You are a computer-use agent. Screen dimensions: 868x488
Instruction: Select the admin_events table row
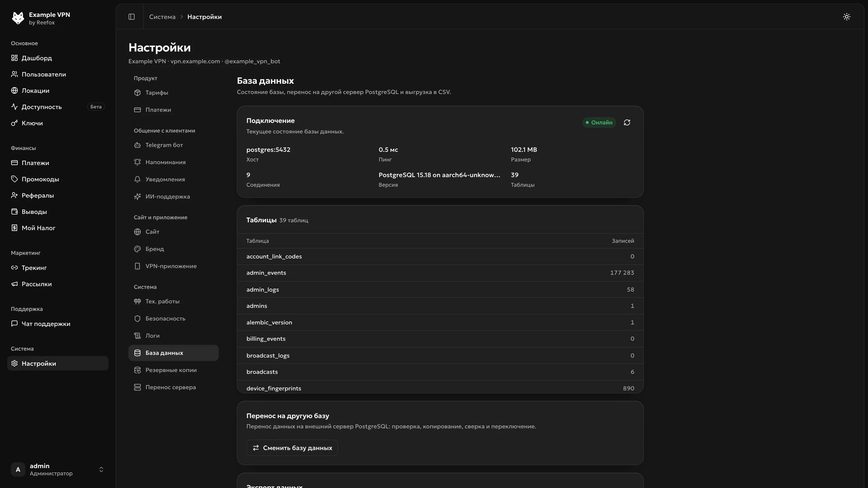440,273
